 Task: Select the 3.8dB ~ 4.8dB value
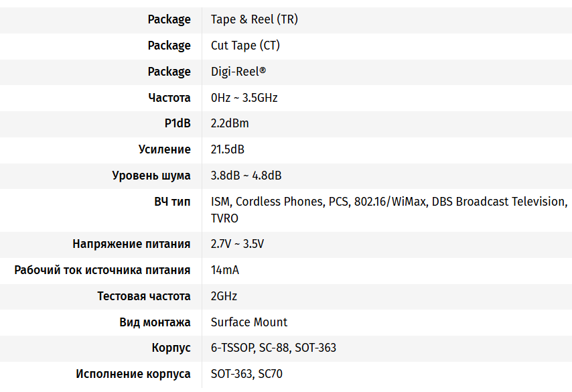pyautogui.click(x=246, y=176)
